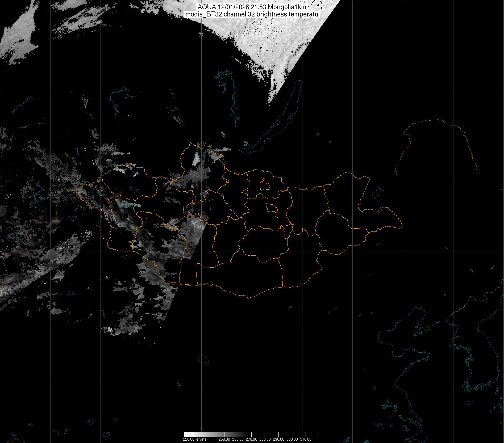Click the '280.00' scale label

[x=265, y=439]
